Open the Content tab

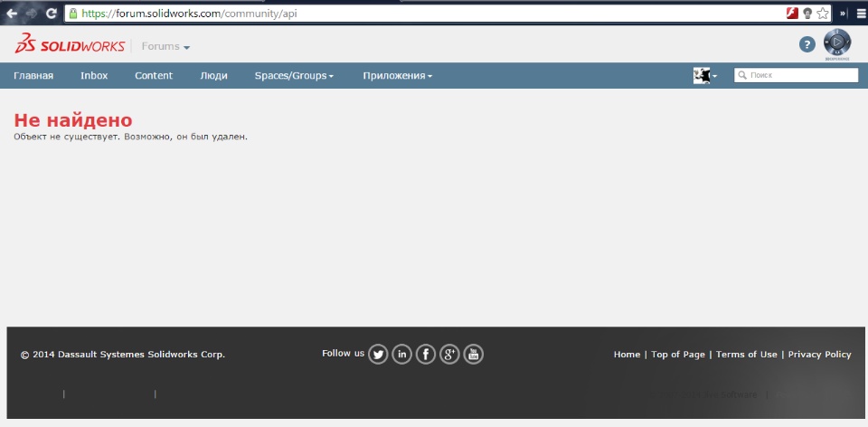tap(154, 76)
